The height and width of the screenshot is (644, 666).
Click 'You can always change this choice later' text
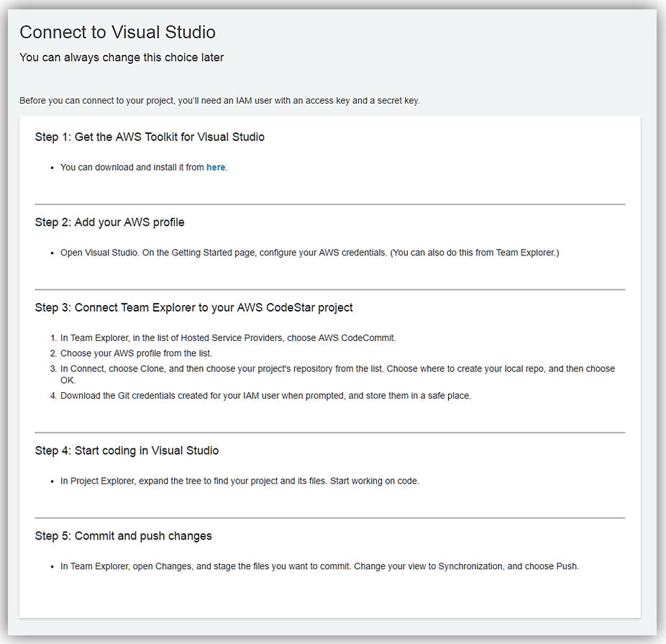(122, 58)
